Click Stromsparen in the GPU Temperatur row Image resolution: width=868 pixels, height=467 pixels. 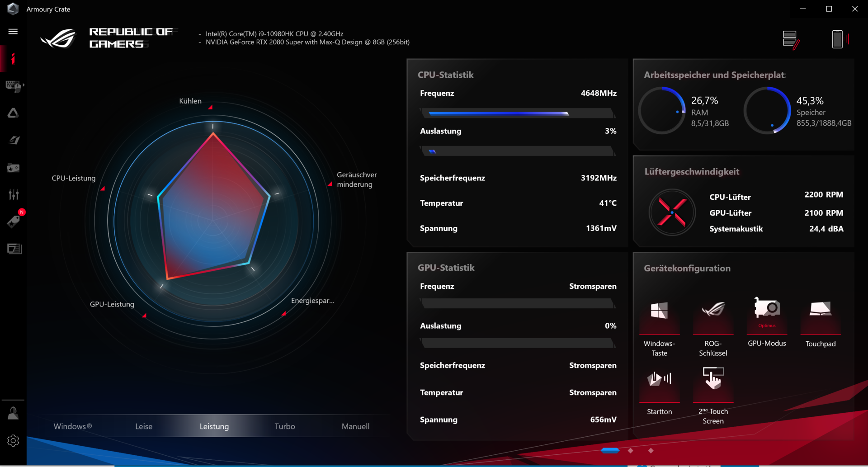click(593, 393)
